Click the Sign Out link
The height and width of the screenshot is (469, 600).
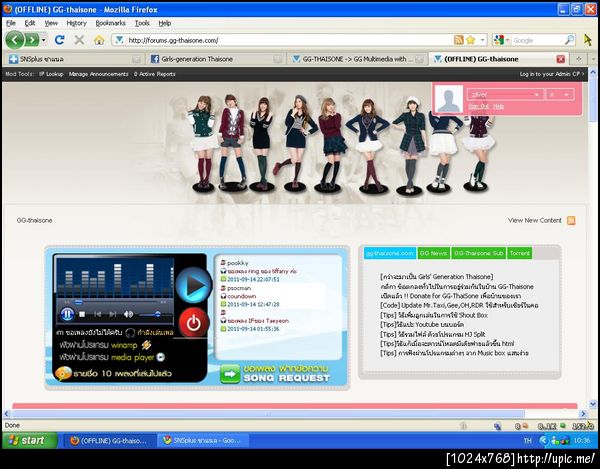pos(479,106)
